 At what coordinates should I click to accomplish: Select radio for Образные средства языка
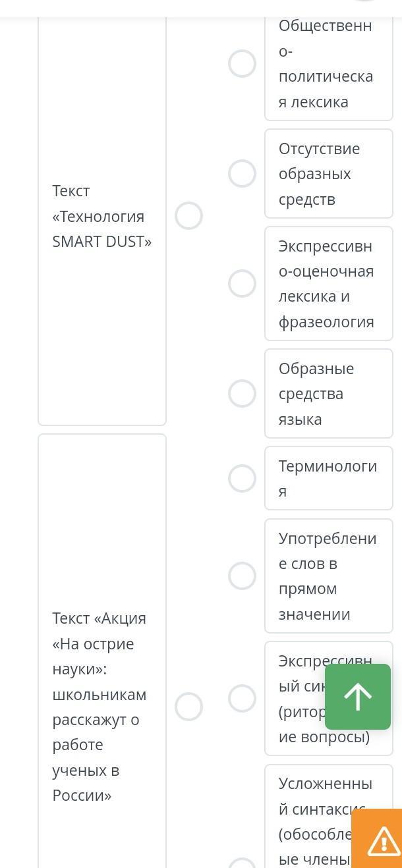[x=242, y=394]
